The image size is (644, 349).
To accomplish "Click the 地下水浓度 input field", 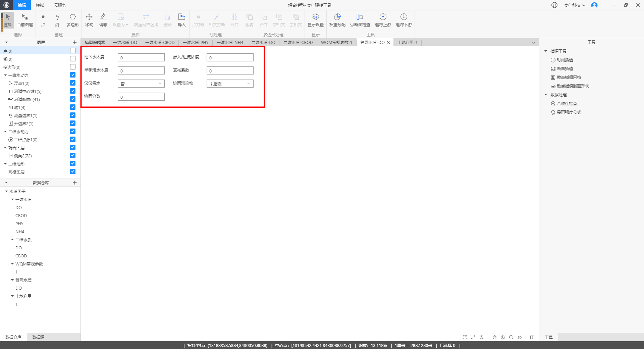I will click(x=141, y=57).
